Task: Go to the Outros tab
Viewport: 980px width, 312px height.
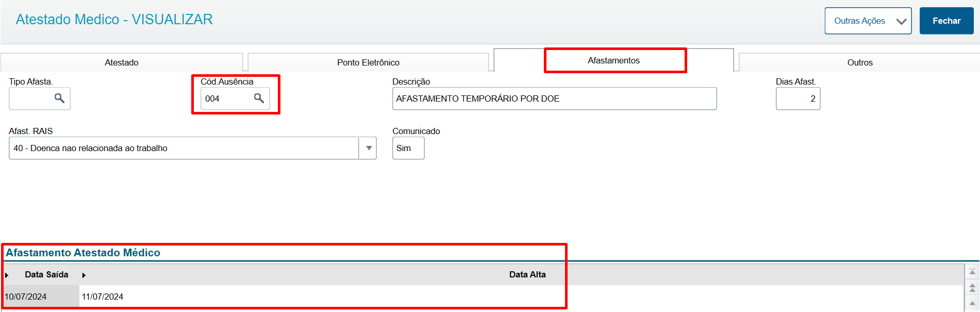Action: tap(860, 62)
